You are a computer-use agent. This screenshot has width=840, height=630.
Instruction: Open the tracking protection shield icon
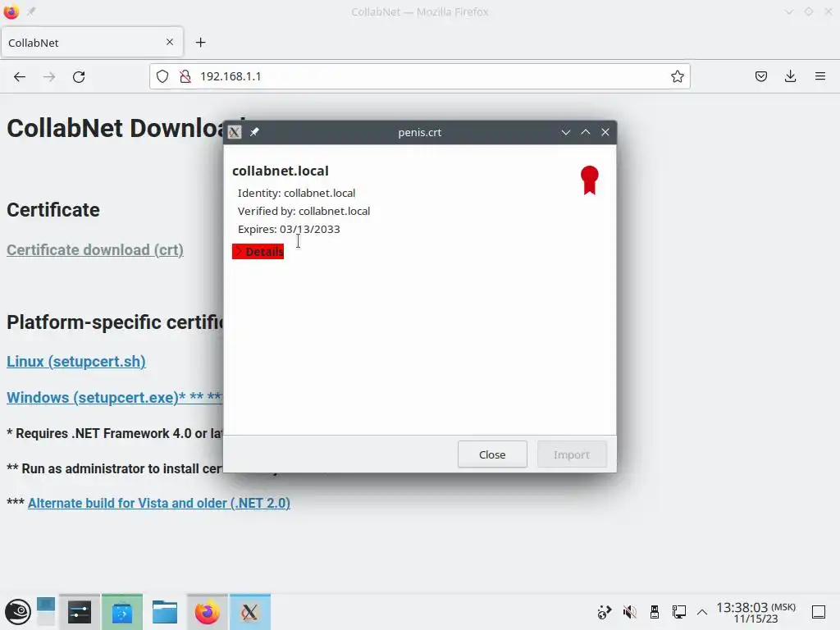click(162, 76)
